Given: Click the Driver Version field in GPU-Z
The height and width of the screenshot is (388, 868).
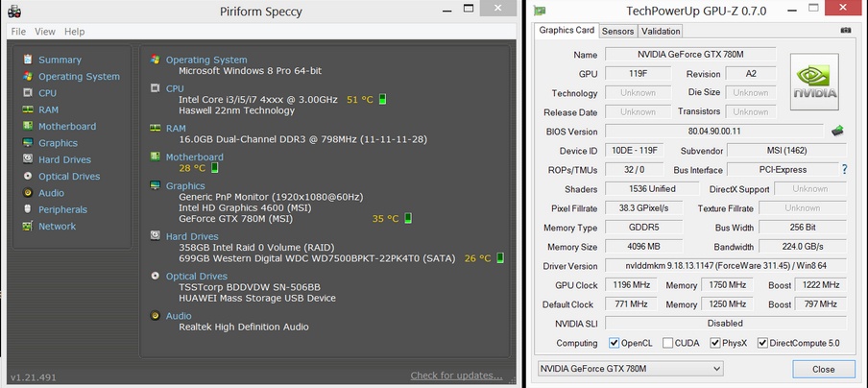Looking at the screenshot, I should click(x=725, y=266).
